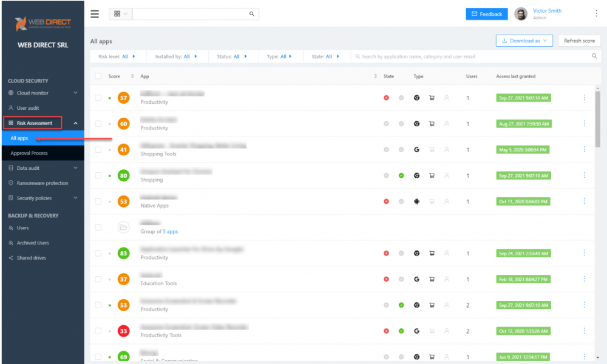Check the box for Shopping Tools row

tap(98, 150)
